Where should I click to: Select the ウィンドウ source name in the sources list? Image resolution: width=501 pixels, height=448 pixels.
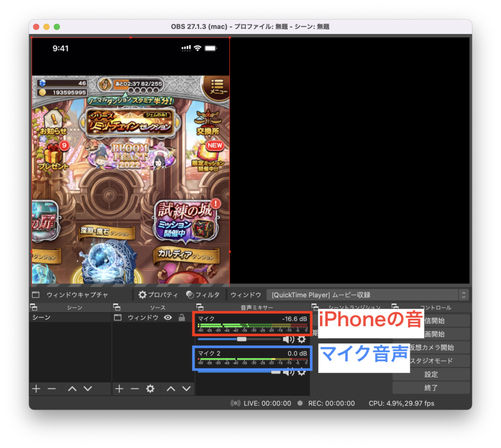click(x=143, y=317)
